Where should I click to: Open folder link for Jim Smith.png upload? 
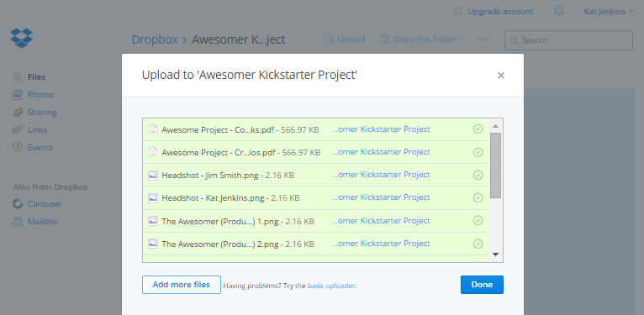[x=381, y=175]
